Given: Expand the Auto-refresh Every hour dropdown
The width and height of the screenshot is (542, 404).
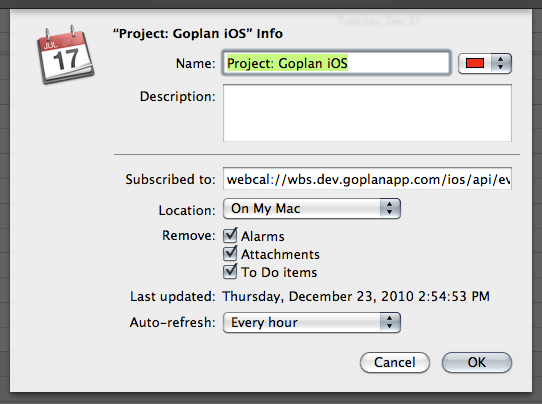Looking at the screenshot, I should point(312,322).
